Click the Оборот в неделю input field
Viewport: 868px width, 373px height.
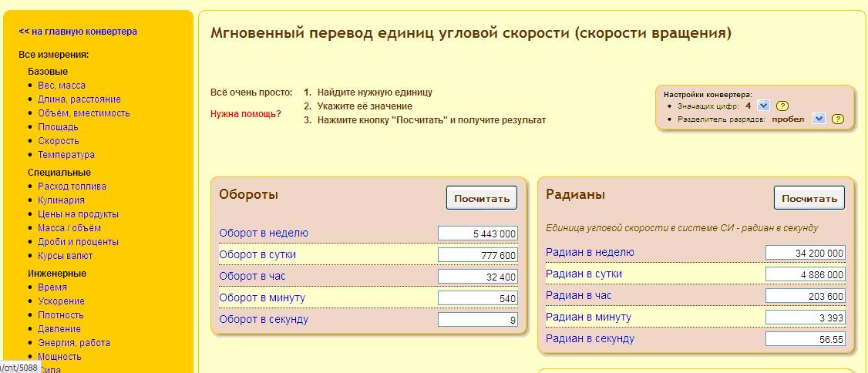(477, 234)
